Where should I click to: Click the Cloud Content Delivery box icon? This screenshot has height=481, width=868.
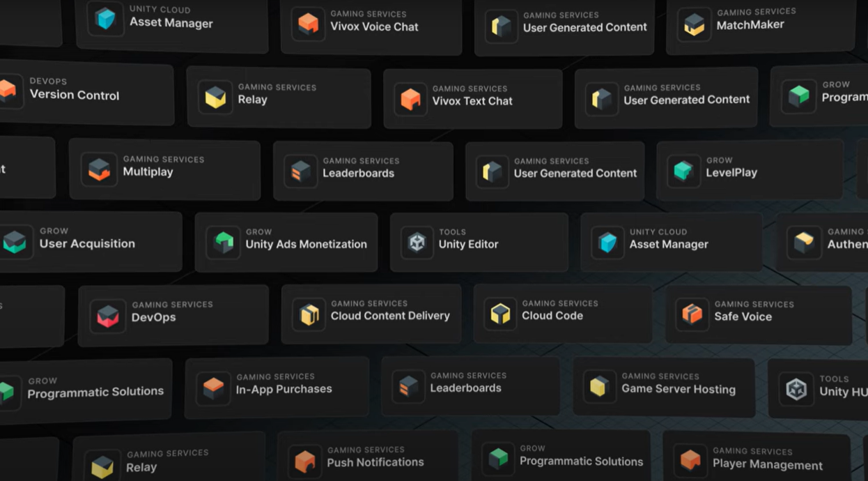[309, 314]
